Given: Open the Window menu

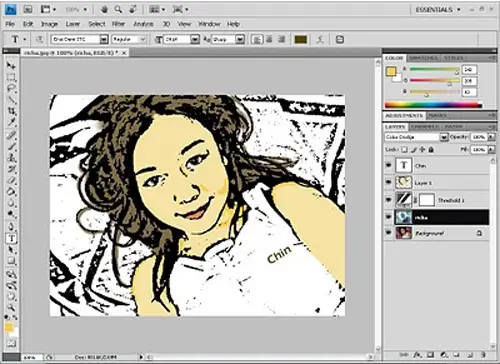Looking at the screenshot, I should [209, 24].
